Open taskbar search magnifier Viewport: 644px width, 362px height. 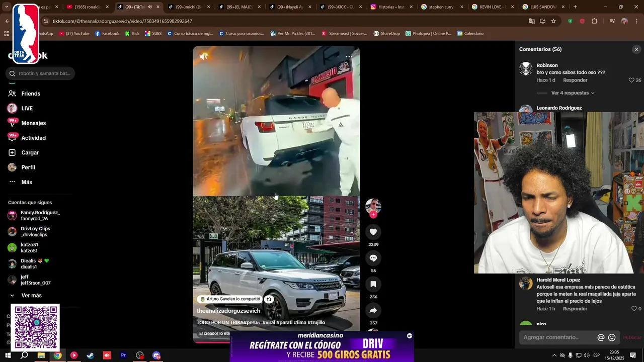coord(24,355)
